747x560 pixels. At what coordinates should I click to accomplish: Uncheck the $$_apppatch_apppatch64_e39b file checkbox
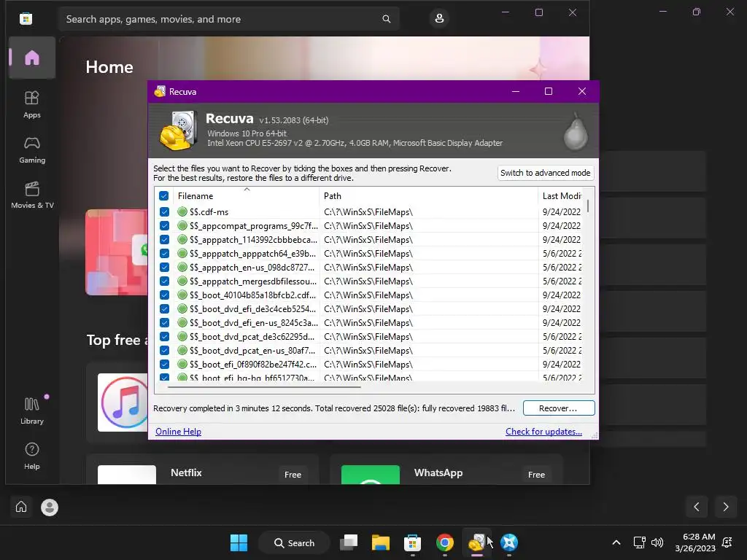pos(164,253)
